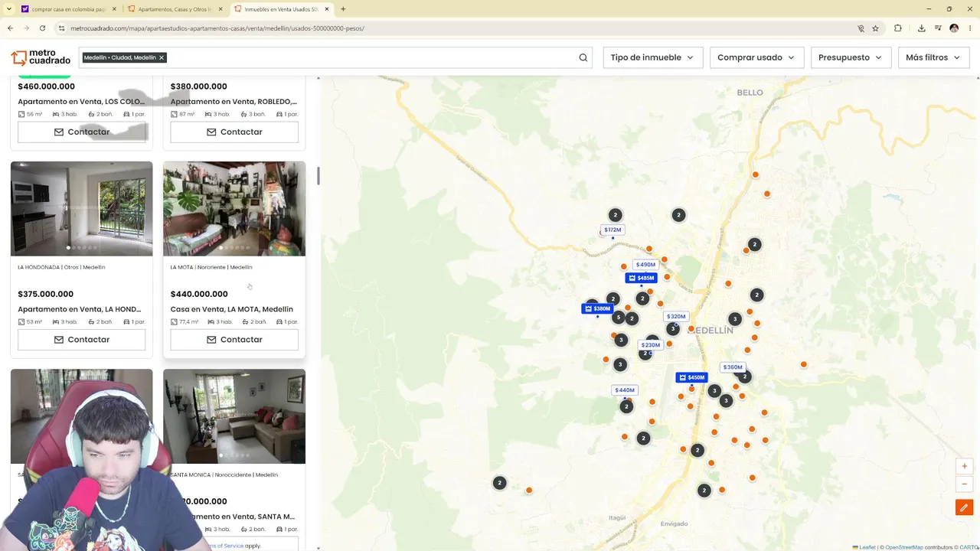Open the browser profile avatar
The image size is (980, 551).
[954, 28]
